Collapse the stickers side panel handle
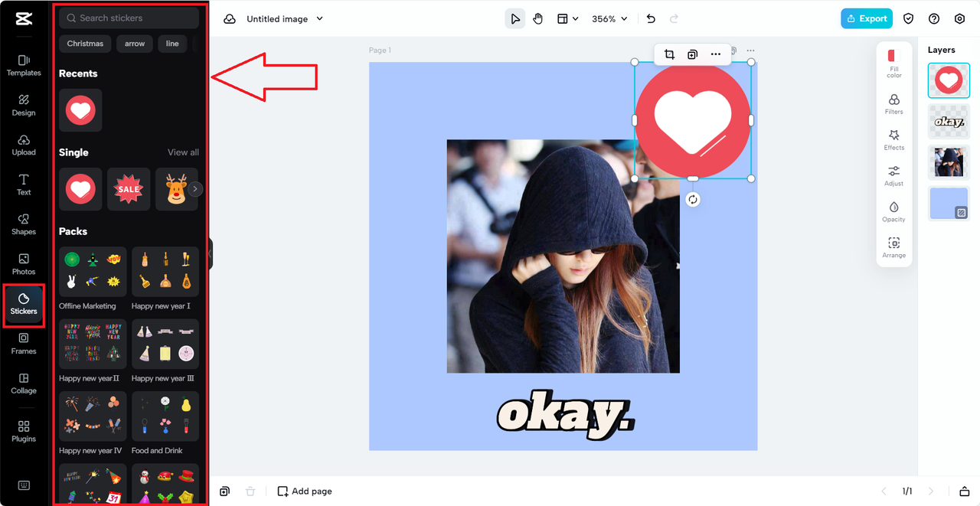980x506 pixels. [210, 253]
